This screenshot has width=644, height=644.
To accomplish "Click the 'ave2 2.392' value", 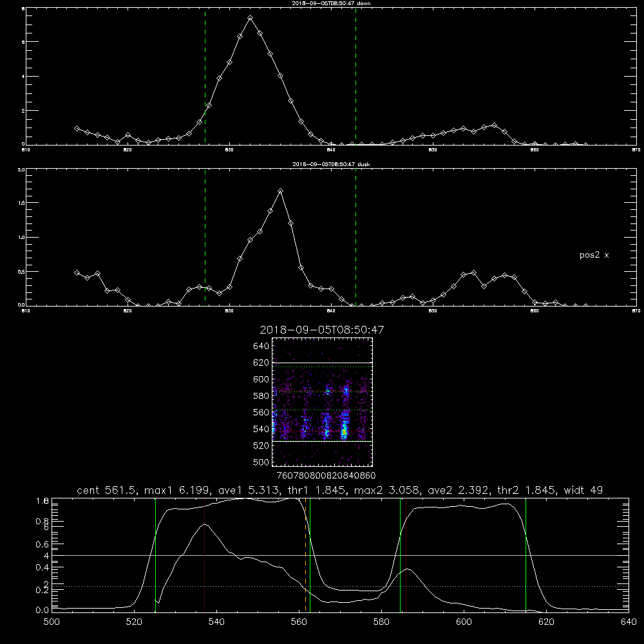I will [x=459, y=490].
